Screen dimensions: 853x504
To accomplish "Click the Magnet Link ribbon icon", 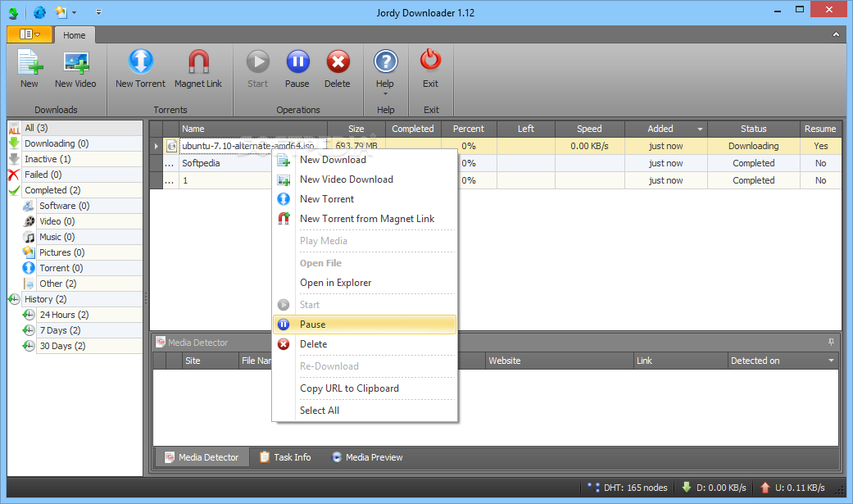I will [198, 61].
